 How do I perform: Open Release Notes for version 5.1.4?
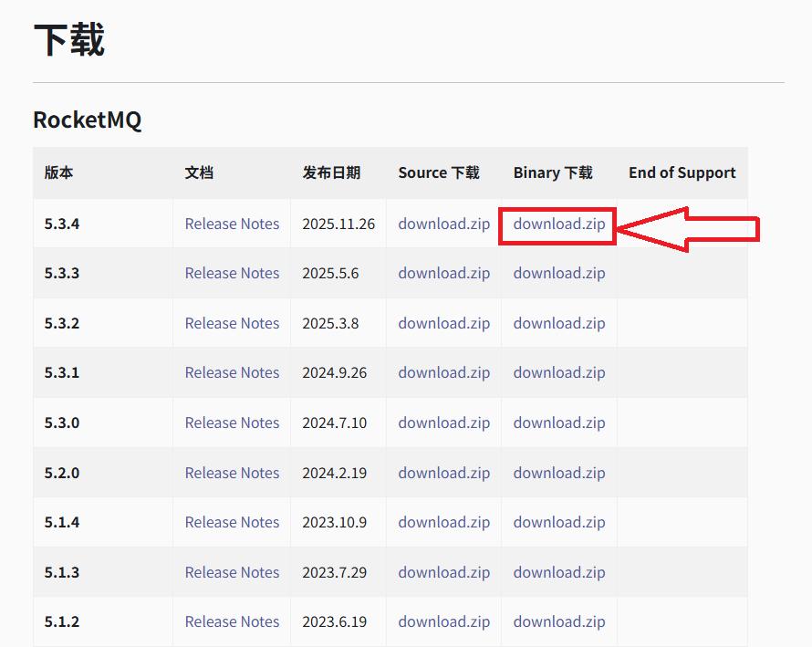[x=232, y=522]
